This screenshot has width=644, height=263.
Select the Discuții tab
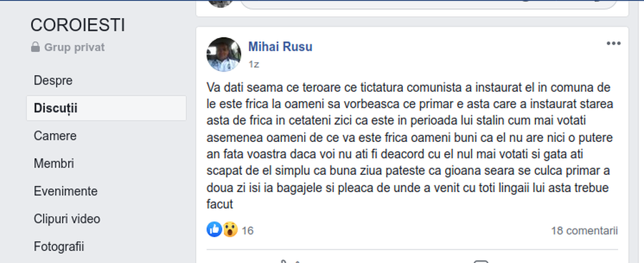pyautogui.click(x=106, y=108)
